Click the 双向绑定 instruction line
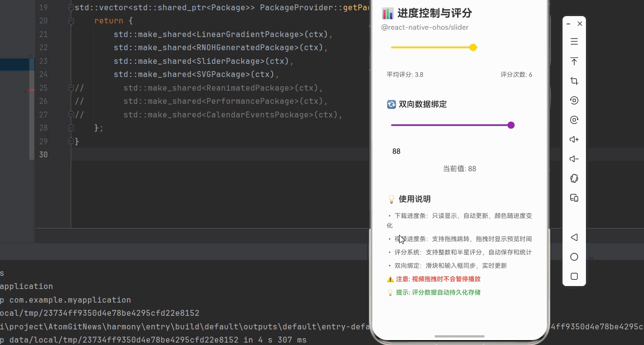The height and width of the screenshot is (345, 644). pyautogui.click(x=447, y=266)
